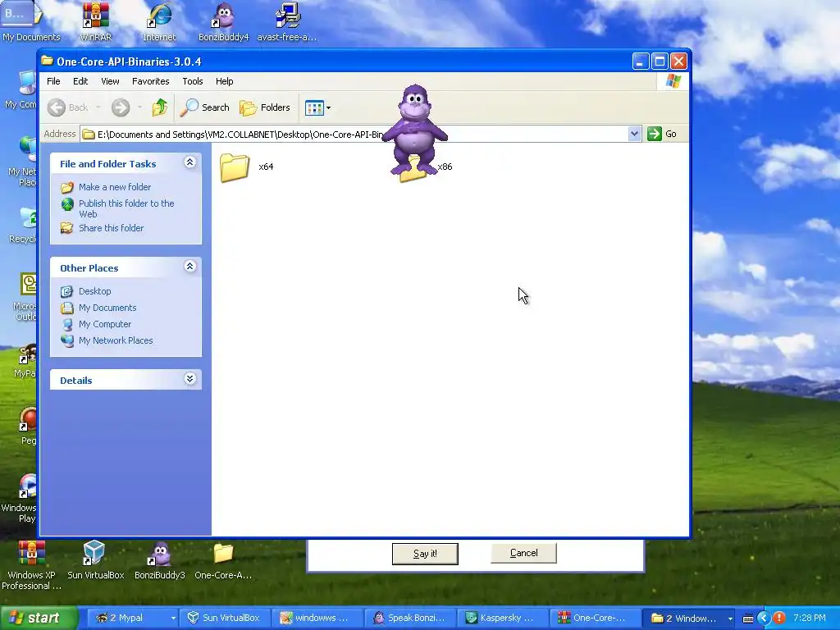
Task: Open the Favorites menu
Action: (151, 81)
